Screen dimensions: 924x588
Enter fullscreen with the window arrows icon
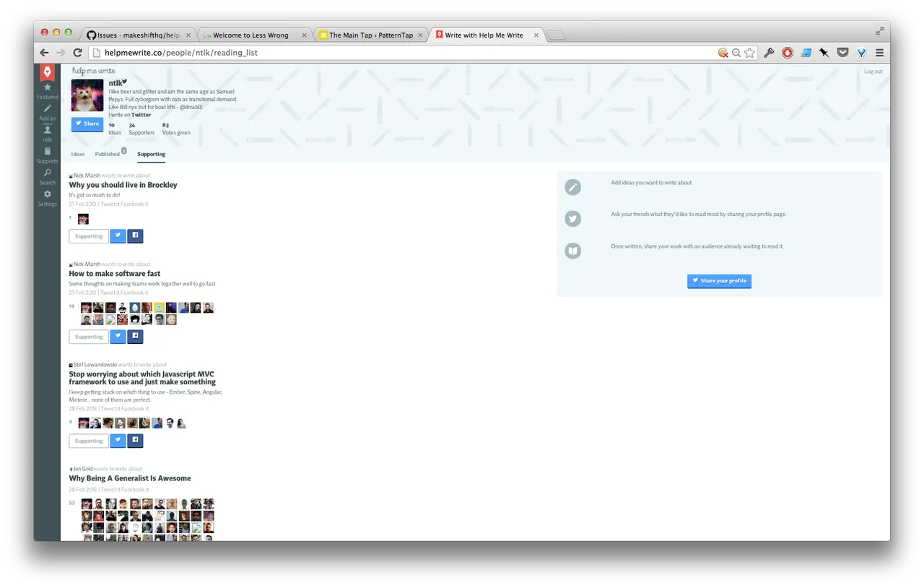pos(879,31)
